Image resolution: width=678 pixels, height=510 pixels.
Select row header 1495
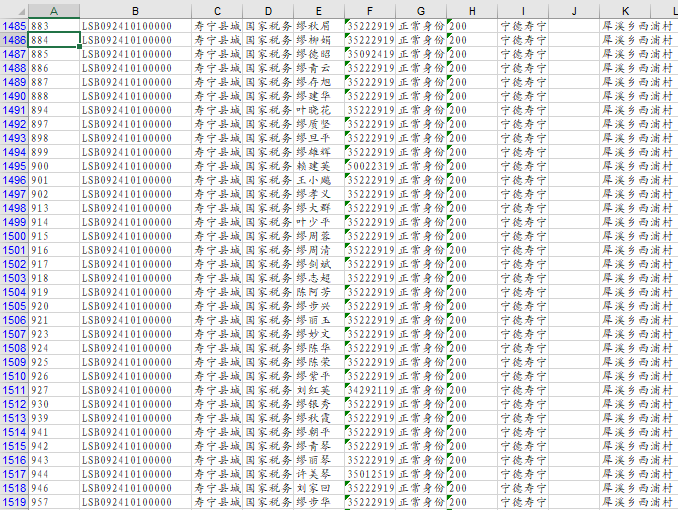pos(14,166)
